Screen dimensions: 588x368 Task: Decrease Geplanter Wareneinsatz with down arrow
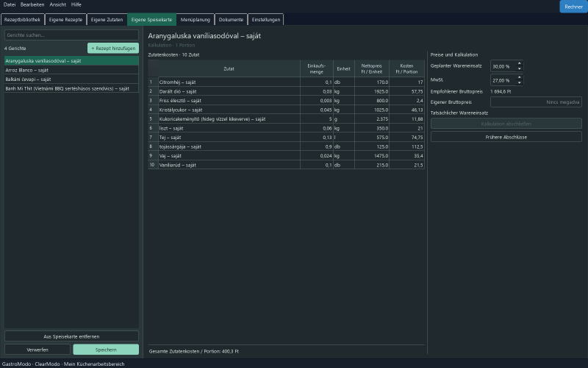click(x=520, y=68)
